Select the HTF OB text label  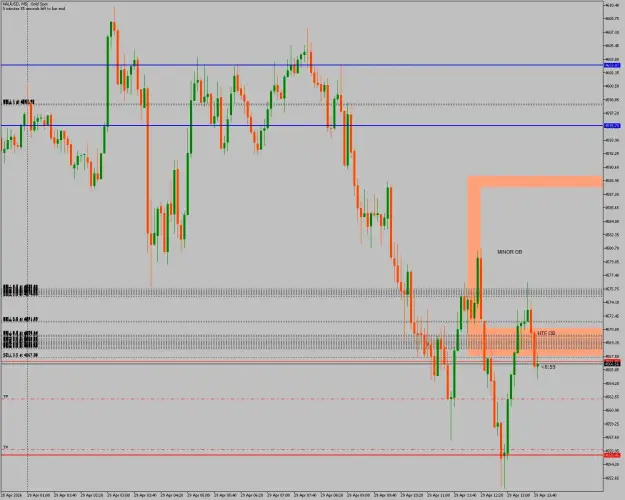[x=546, y=333]
